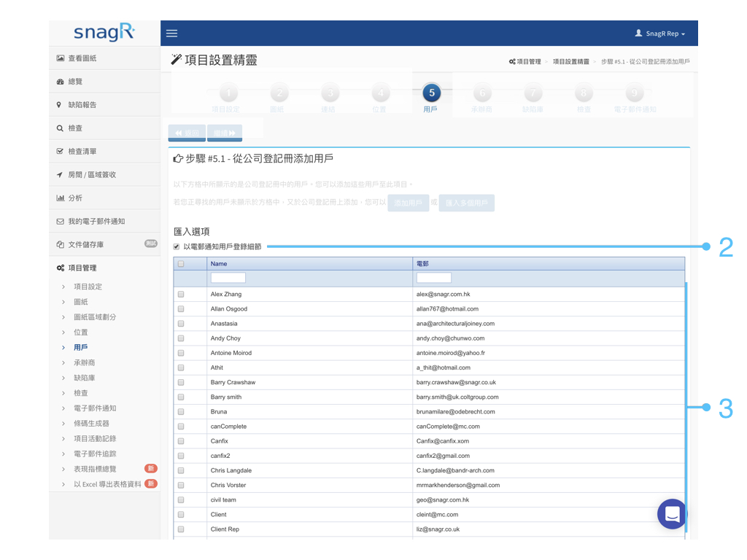The height and width of the screenshot is (560, 747).
Task: Click the 返回 back button
Action: coord(187,133)
